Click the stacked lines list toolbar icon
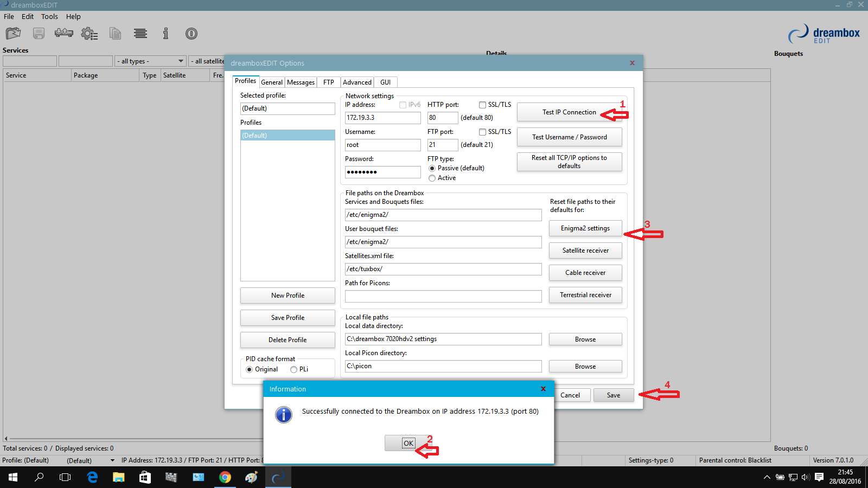The width and height of the screenshot is (868, 488). (x=141, y=34)
